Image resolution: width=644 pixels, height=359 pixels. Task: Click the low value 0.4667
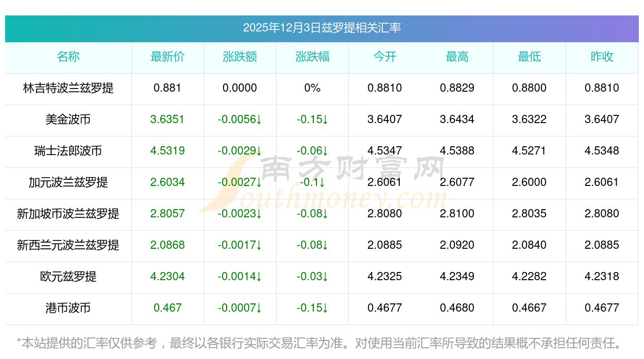pos(529,308)
